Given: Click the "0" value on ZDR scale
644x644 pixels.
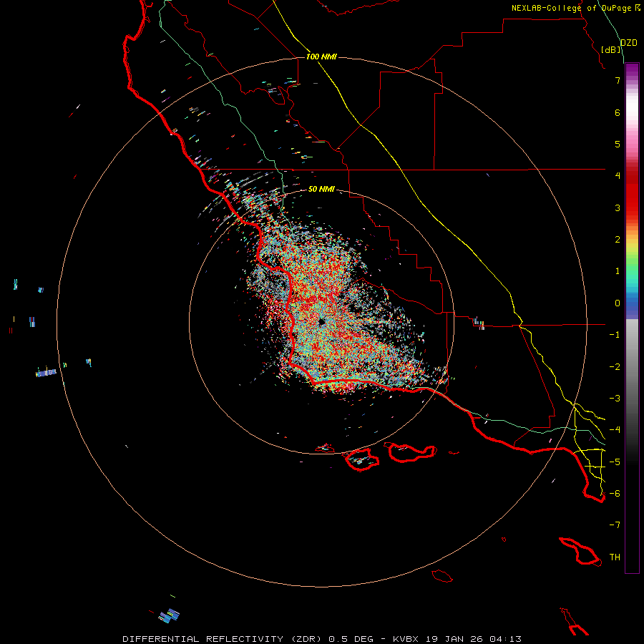Looking at the screenshot, I should pos(618,303).
